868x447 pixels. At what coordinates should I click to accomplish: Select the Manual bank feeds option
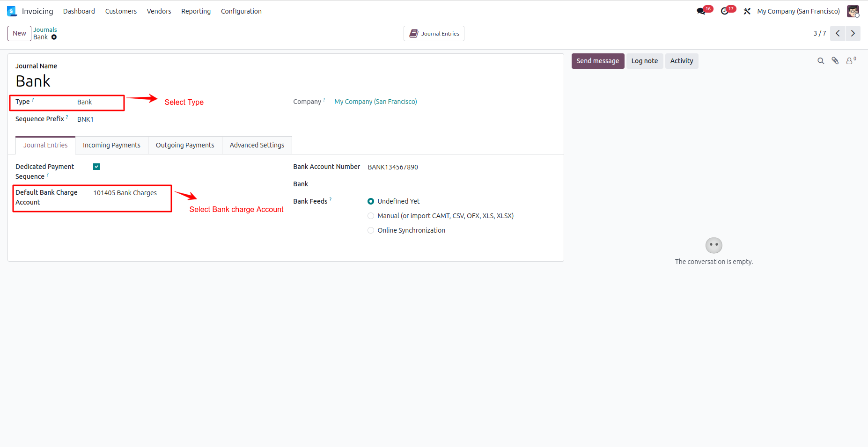click(371, 216)
